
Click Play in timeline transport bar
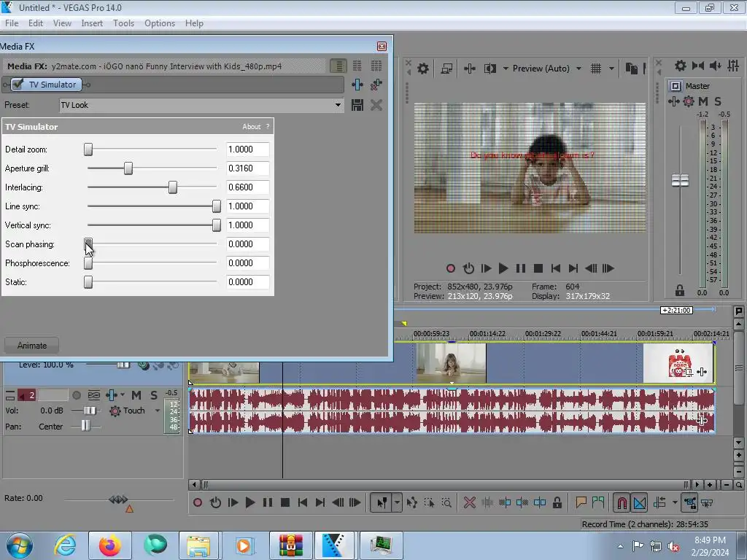pos(249,502)
